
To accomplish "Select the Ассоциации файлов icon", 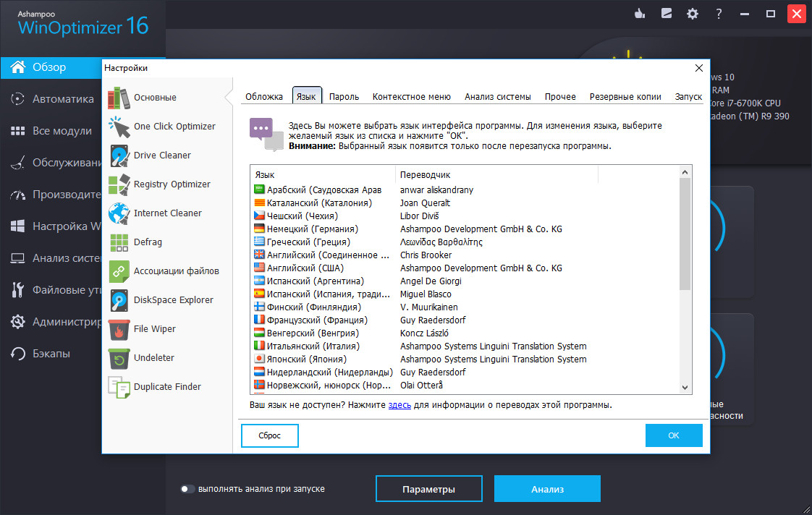I will [119, 272].
